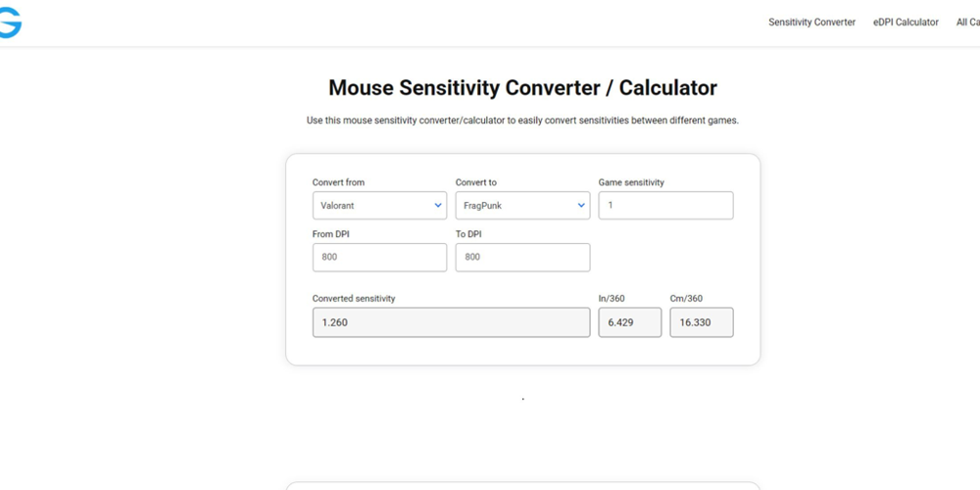Open the Sensitivity Converter nav link
This screenshot has width=980, height=490.
(811, 23)
